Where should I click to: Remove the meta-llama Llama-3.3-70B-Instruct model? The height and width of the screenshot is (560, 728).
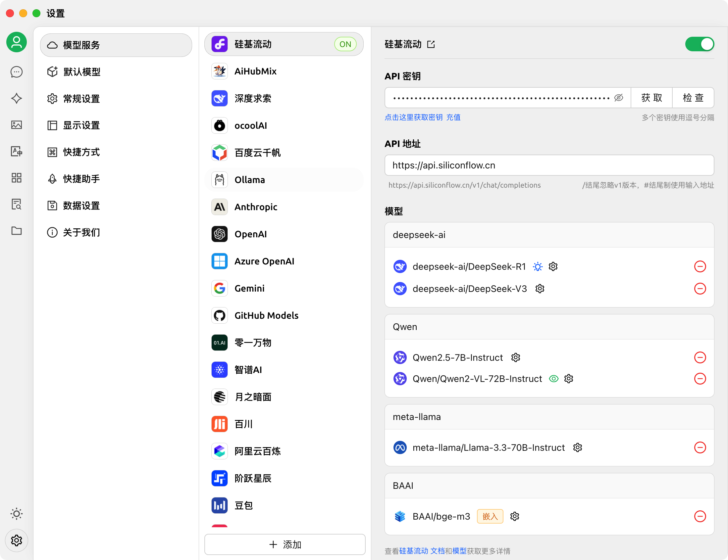pos(700,447)
